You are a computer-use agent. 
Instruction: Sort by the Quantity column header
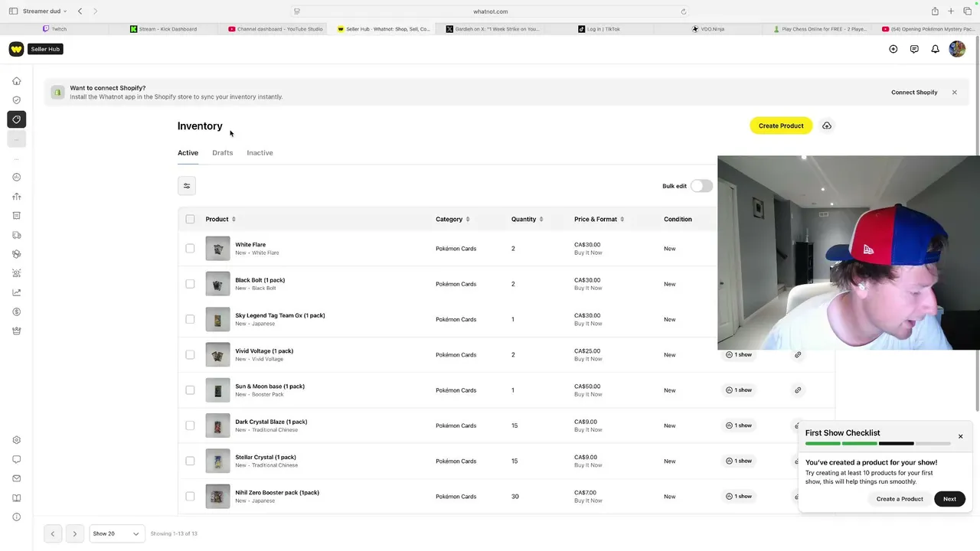527,220
